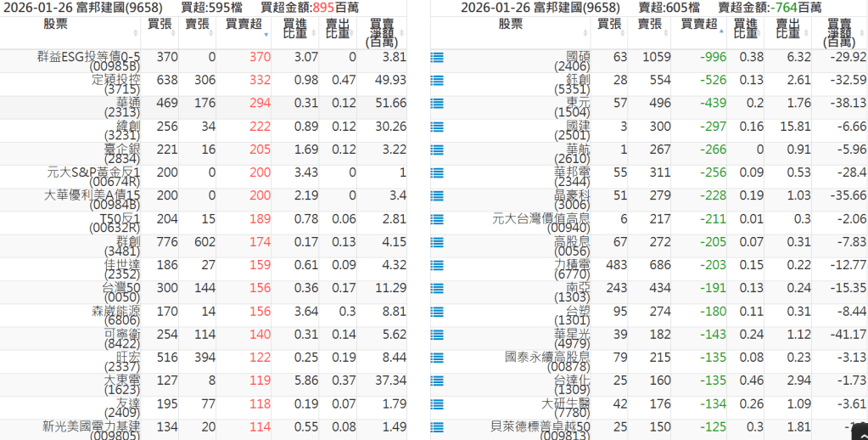Sort the 買超 table by 股票 header
The width and height of the screenshot is (868, 440).
click(x=70, y=24)
